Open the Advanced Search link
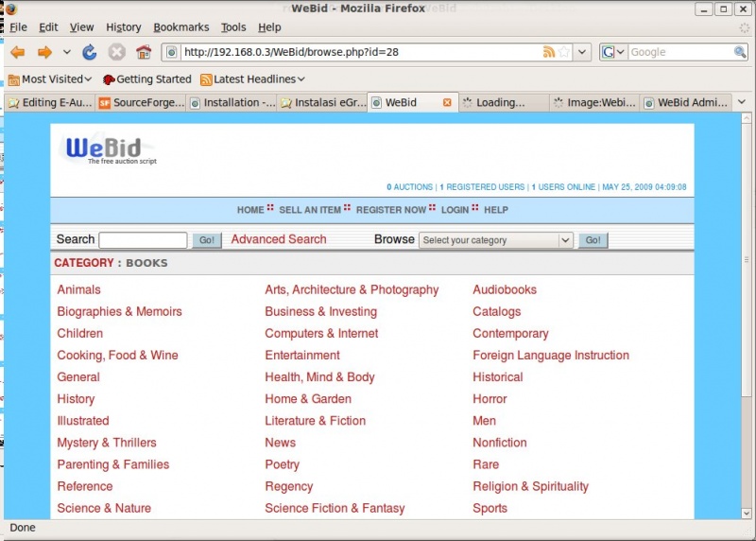The image size is (756, 541). [279, 239]
